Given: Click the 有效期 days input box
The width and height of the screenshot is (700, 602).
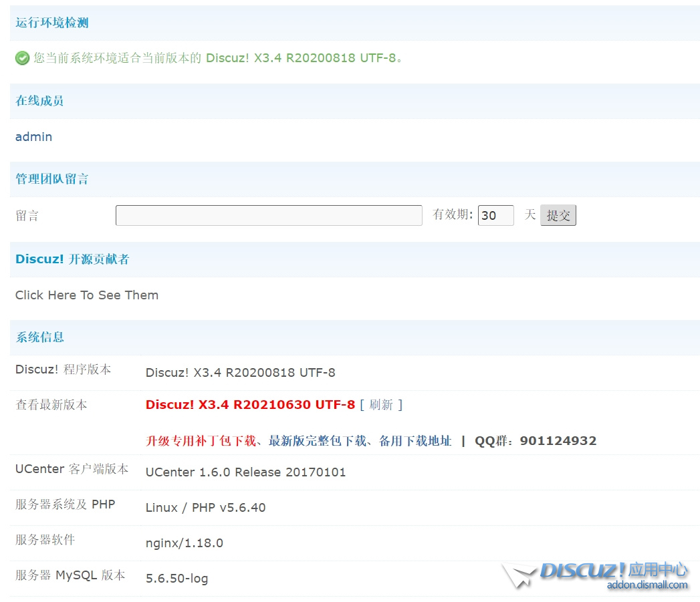Looking at the screenshot, I should pos(495,215).
